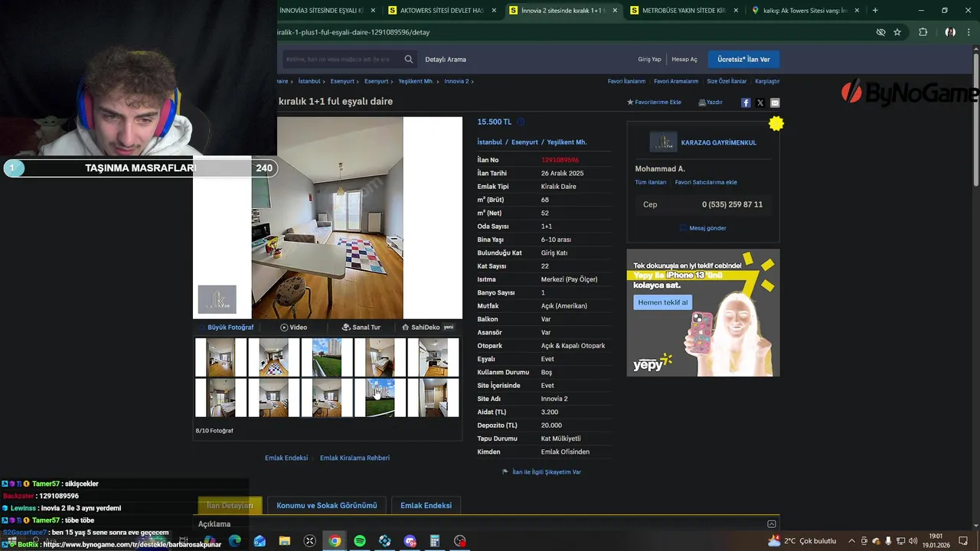The image size is (980, 551).
Task: Click Mesaj gönder link
Action: (704, 228)
